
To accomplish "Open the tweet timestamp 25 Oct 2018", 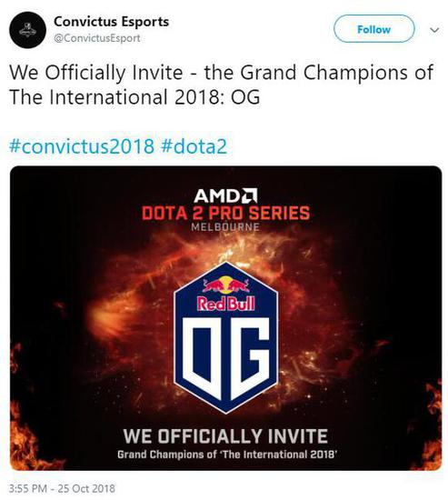I will click(62, 488).
